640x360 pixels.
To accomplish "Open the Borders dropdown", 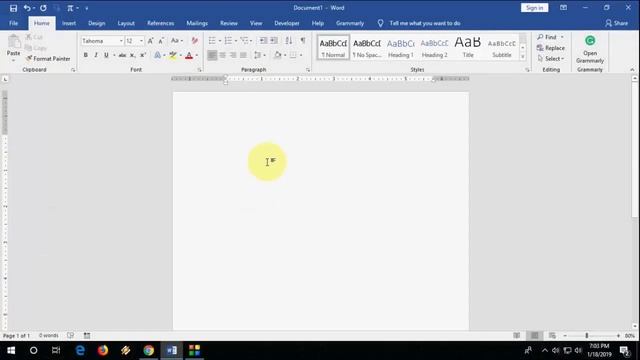I will click(301, 55).
